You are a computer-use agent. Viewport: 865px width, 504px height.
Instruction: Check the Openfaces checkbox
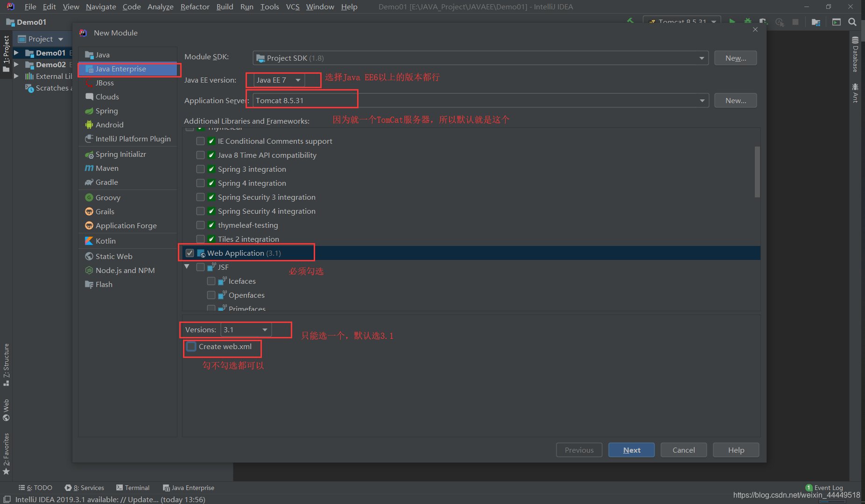click(x=211, y=295)
